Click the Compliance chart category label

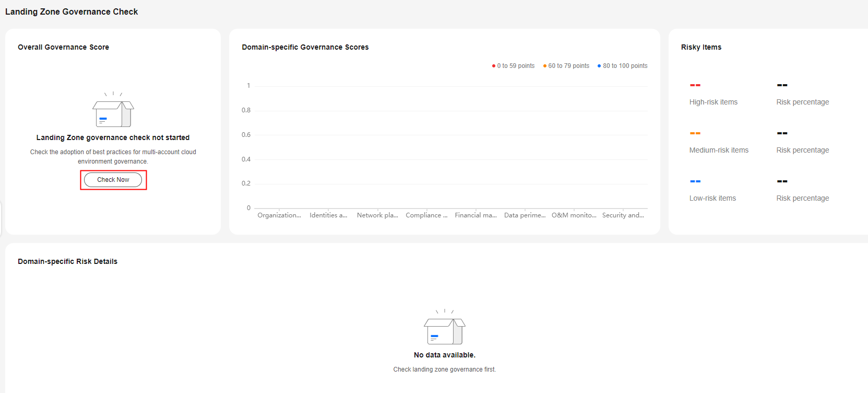[426, 215]
